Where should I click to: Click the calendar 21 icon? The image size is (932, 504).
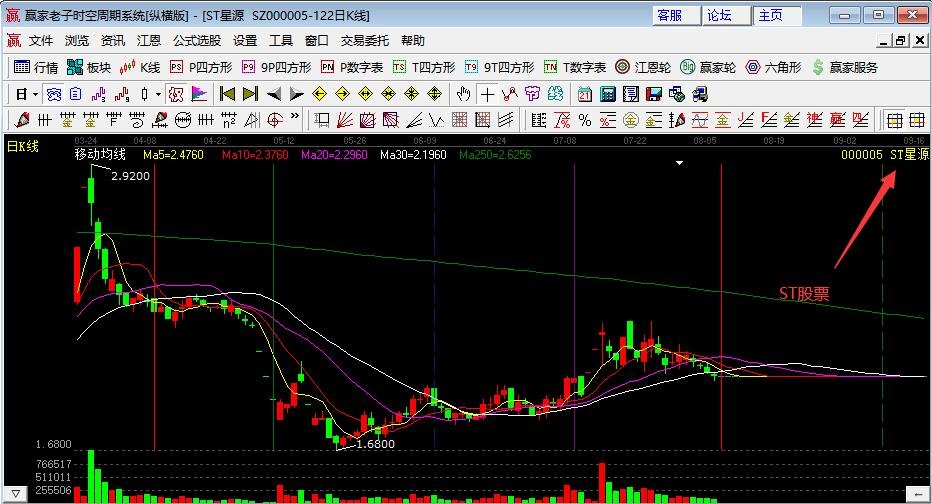click(x=585, y=94)
